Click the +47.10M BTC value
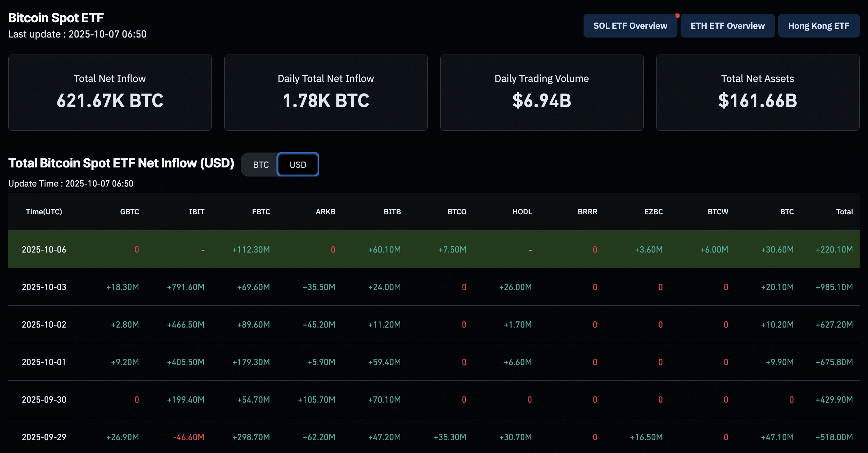Image resolution: width=868 pixels, height=453 pixels. point(777,437)
